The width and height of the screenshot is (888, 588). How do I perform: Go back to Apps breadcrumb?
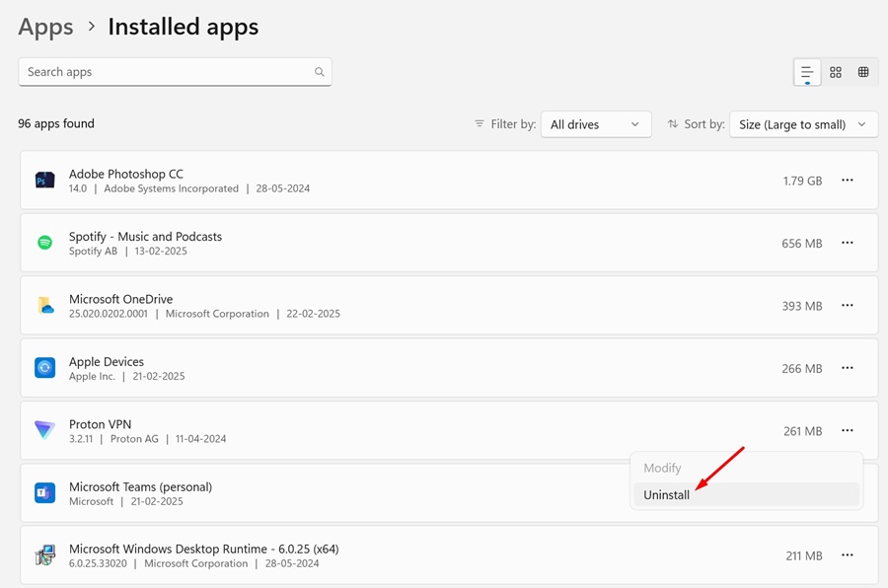[x=45, y=27]
